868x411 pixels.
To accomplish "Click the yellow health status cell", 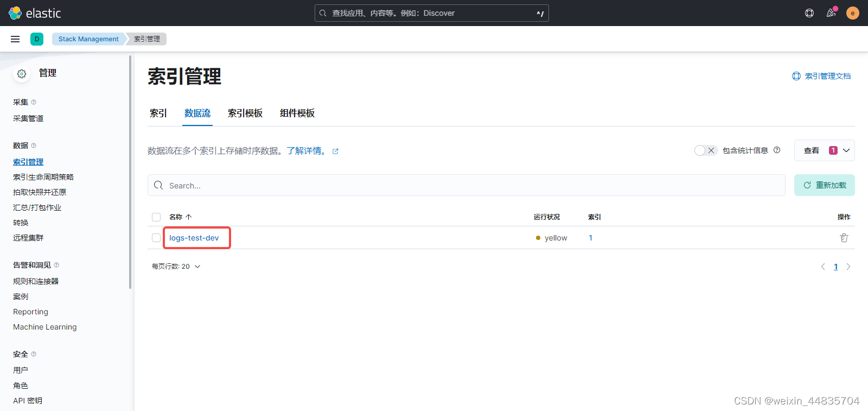I will tap(551, 238).
